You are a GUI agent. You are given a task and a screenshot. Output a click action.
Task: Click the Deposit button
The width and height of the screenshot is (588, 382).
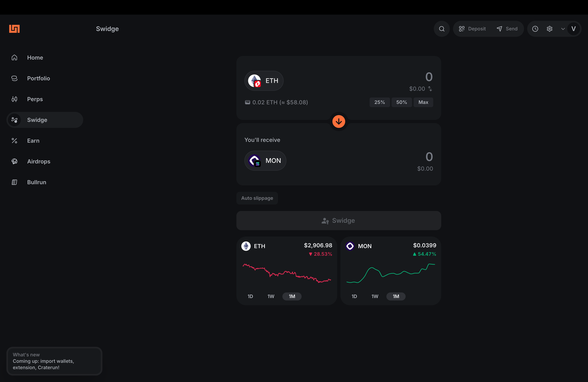[472, 28]
